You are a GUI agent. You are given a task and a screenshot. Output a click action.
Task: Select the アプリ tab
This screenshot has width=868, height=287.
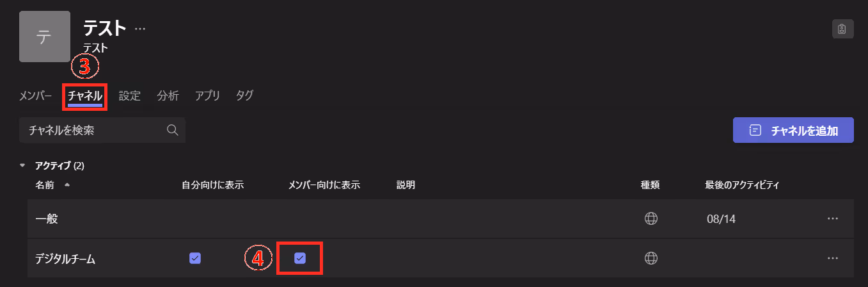(208, 95)
